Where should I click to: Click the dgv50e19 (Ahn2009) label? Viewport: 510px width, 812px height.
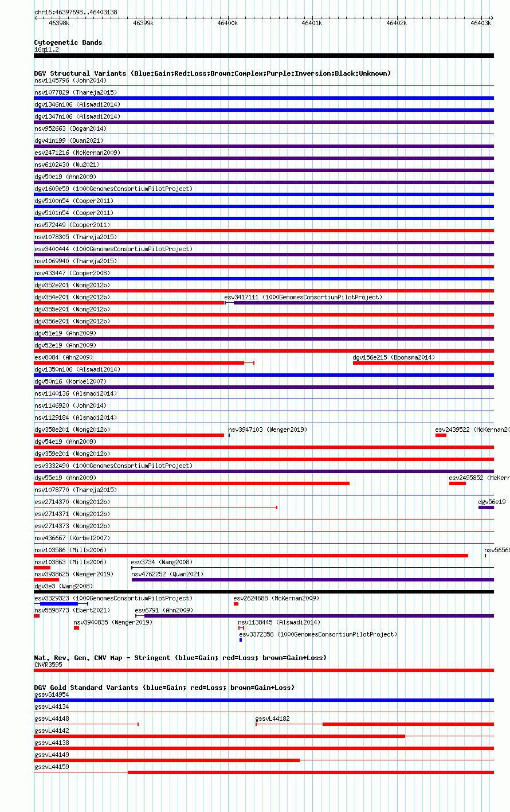pos(65,177)
